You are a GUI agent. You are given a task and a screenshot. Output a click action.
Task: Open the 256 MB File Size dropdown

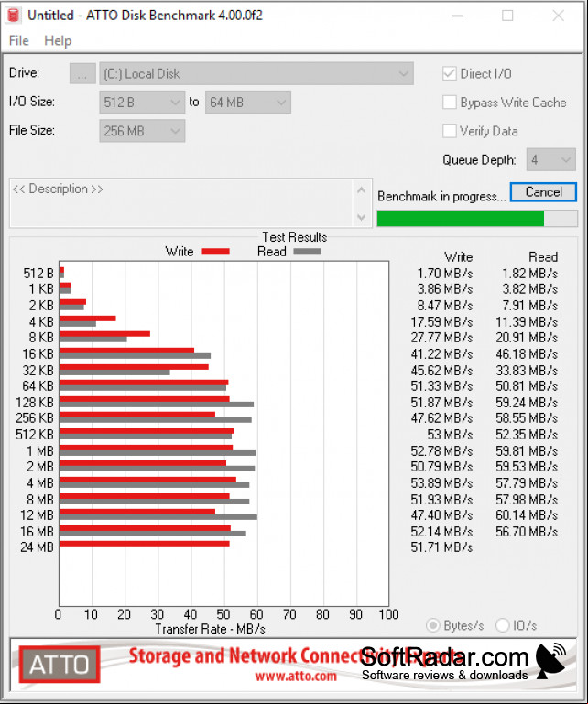click(142, 131)
